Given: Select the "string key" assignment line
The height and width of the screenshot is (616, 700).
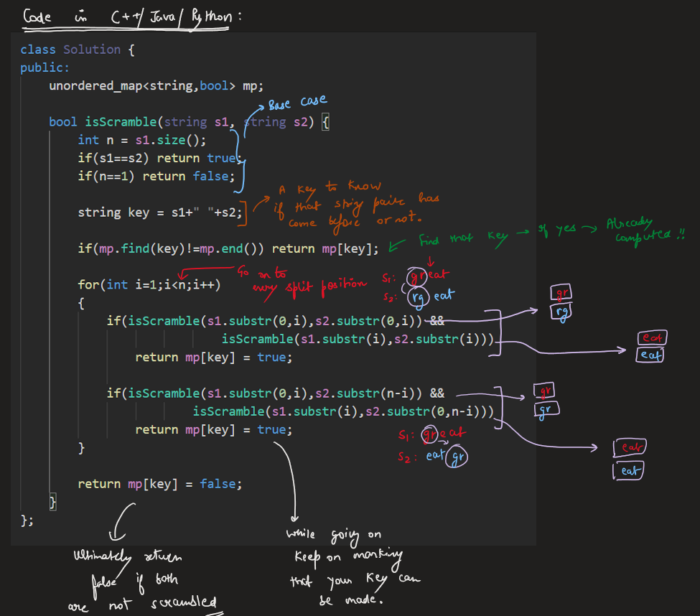Looking at the screenshot, I should click(x=161, y=212).
